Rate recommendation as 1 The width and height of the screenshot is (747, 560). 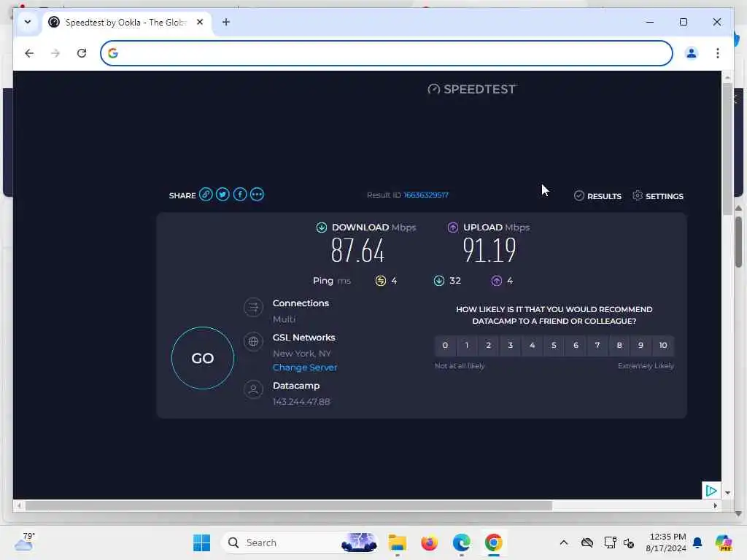[x=467, y=345]
